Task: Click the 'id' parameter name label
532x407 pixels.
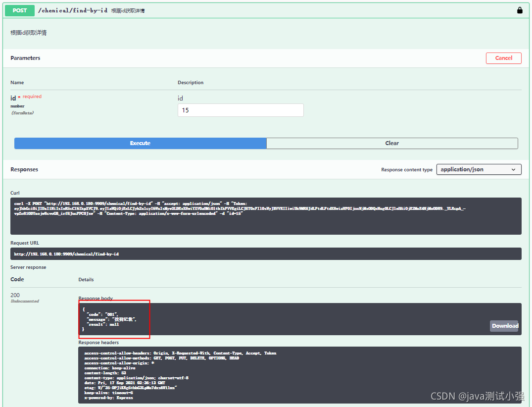Action: (13, 98)
